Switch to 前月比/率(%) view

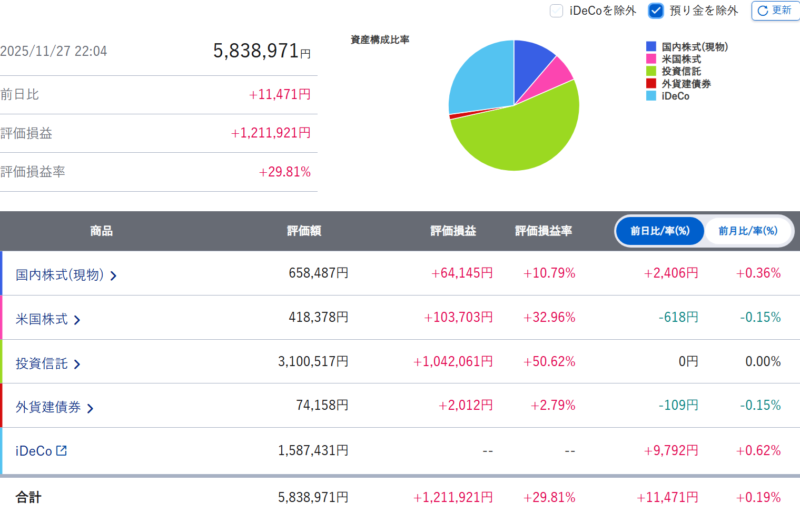pos(748,231)
